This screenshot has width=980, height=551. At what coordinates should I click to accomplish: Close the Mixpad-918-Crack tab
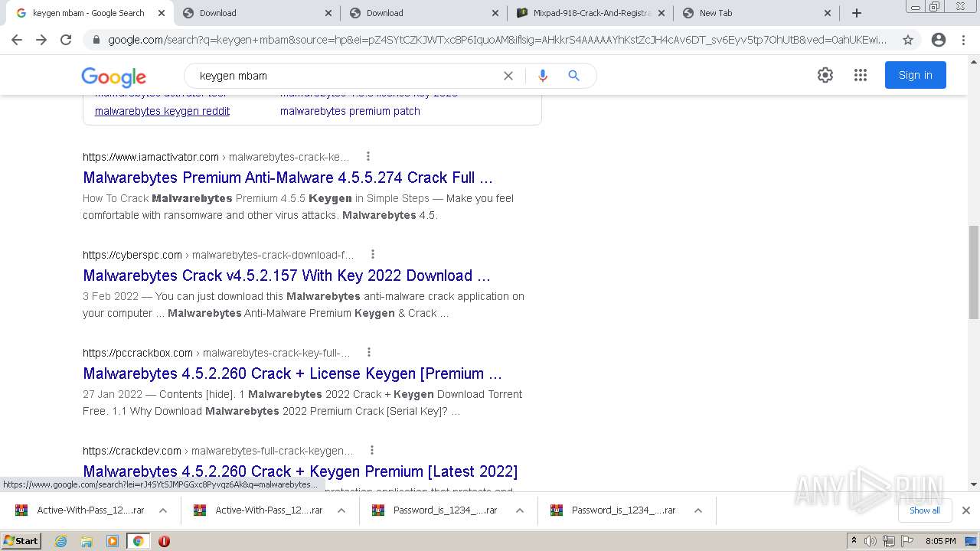(x=661, y=13)
